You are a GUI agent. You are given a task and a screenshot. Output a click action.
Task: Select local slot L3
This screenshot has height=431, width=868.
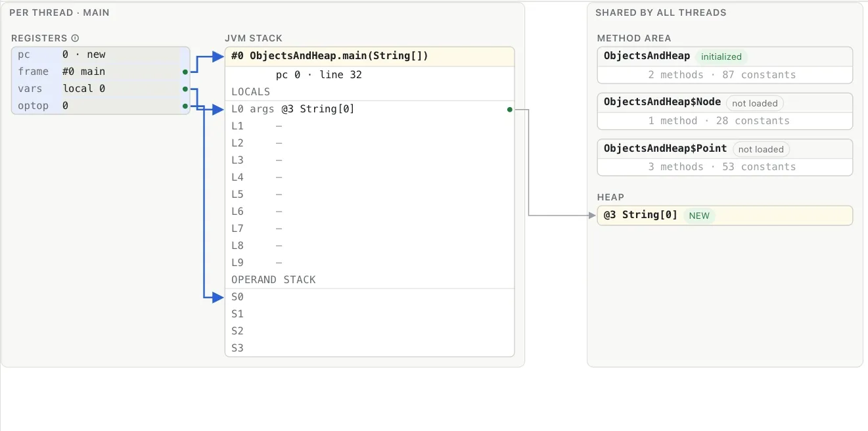[369, 160]
